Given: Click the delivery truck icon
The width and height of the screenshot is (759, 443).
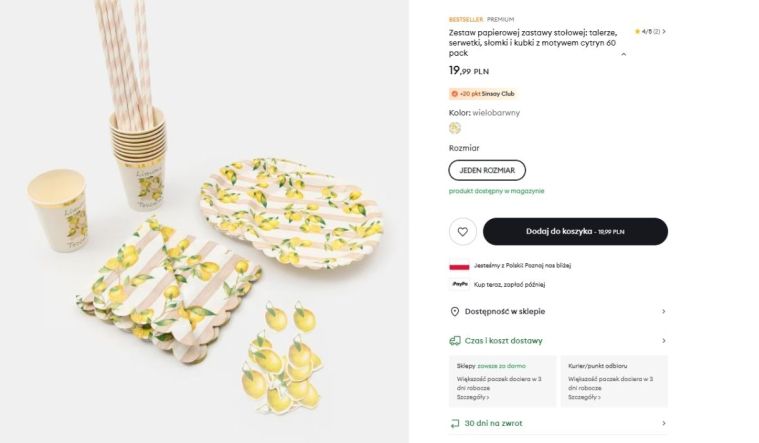Looking at the screenshot, I should (x=455, y=340).
